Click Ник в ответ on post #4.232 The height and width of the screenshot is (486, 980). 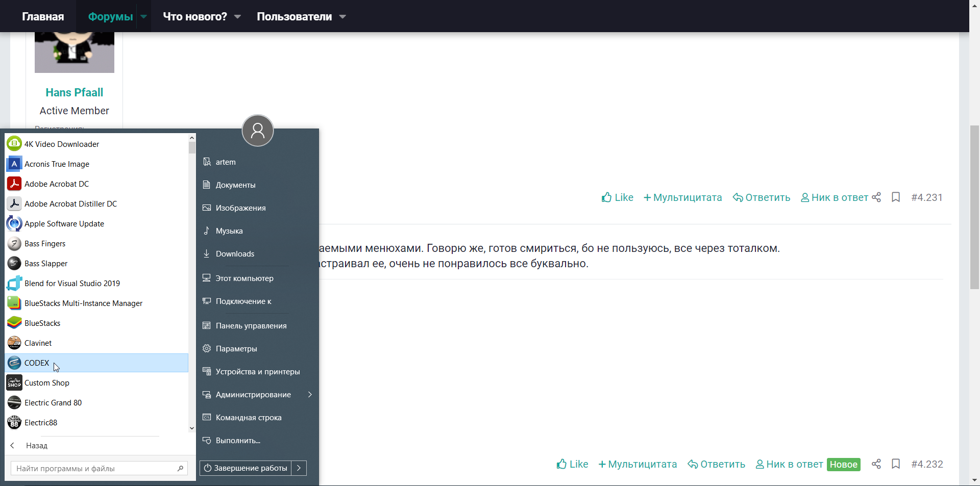[x=790, y=464]
